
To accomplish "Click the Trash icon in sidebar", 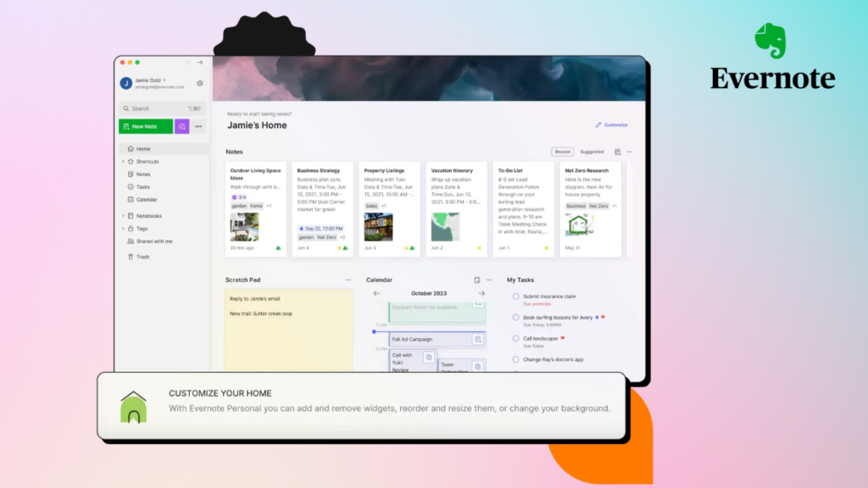I will [131, 257].
